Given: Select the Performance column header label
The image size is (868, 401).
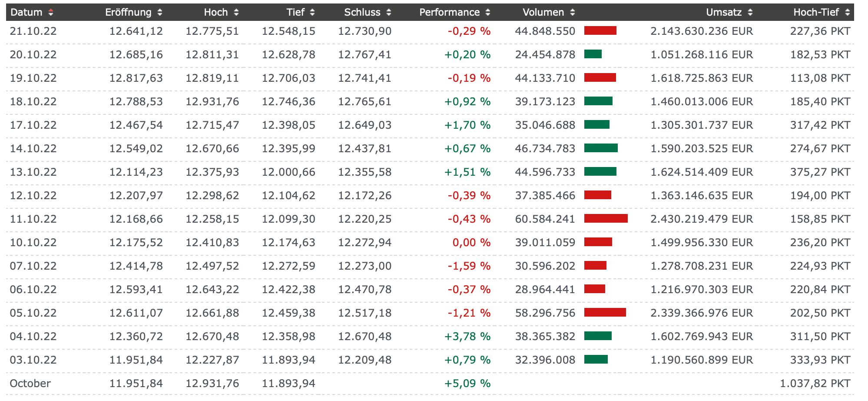Looking at the screenshot, I should pyautogui.click(x=450, y=13).
